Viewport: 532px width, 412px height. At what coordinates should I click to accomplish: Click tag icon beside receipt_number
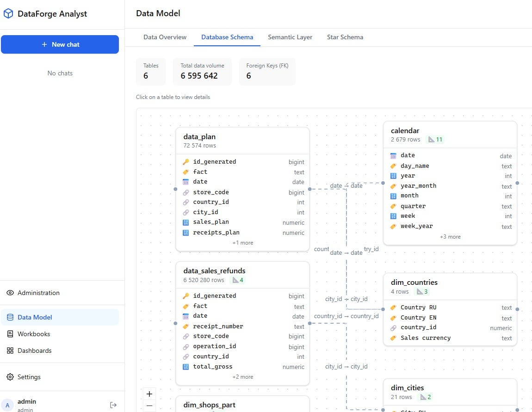coord(186,326)
